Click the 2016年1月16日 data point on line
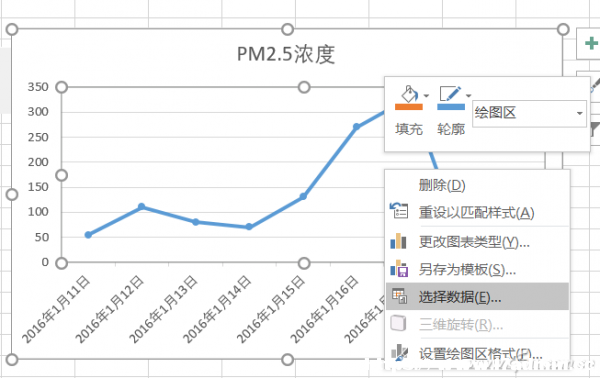This screenshot has height=378, width=600. [356, 127]
